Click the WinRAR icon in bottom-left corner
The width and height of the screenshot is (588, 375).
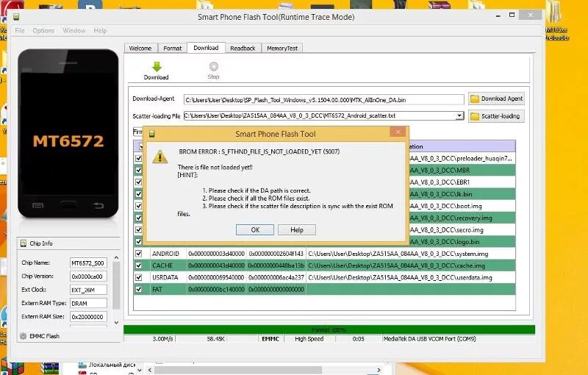coord(50,368)
